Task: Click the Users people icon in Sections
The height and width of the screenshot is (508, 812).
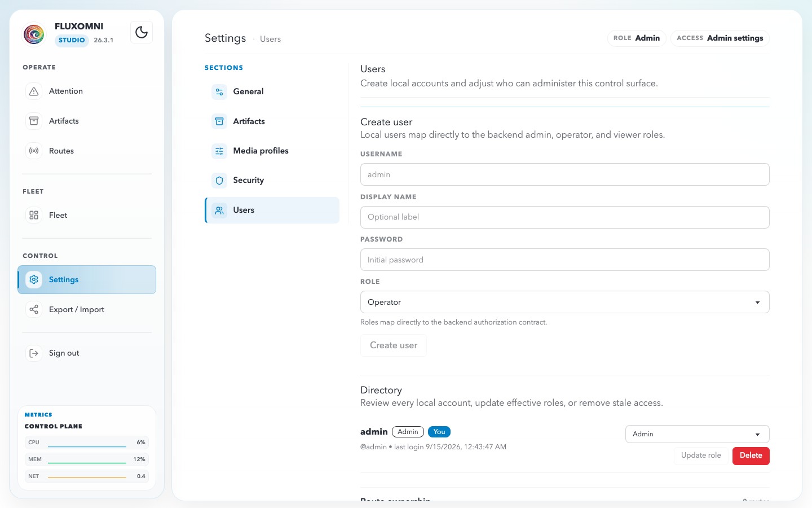Action: click(219, 211)
